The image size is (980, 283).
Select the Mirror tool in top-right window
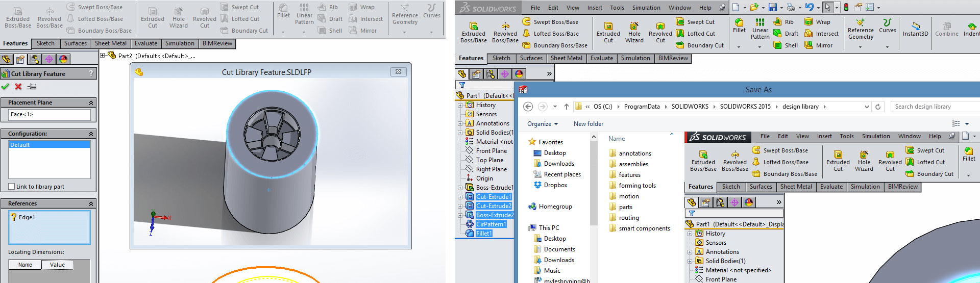pos(819,45)
